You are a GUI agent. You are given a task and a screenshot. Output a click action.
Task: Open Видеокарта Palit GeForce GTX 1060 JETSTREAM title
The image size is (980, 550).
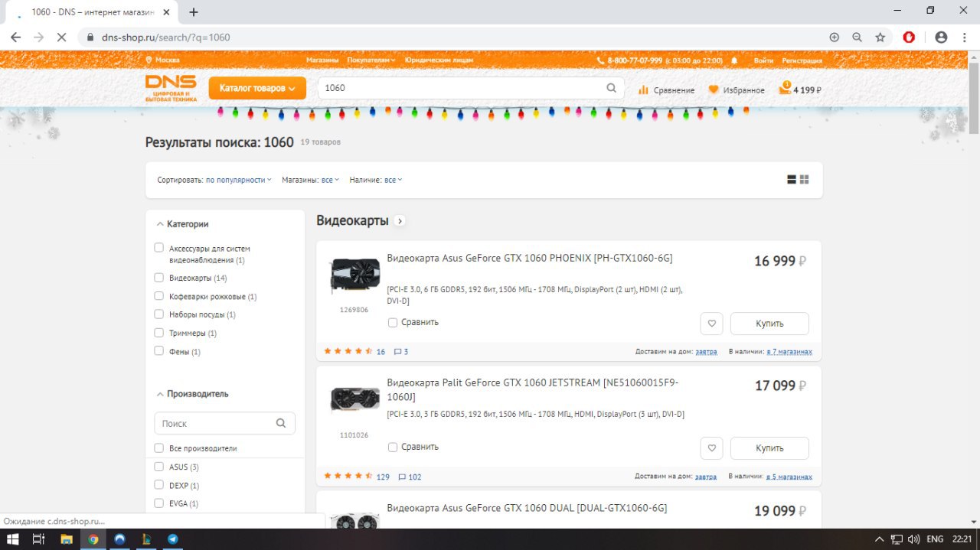click(x=533, y=389)
